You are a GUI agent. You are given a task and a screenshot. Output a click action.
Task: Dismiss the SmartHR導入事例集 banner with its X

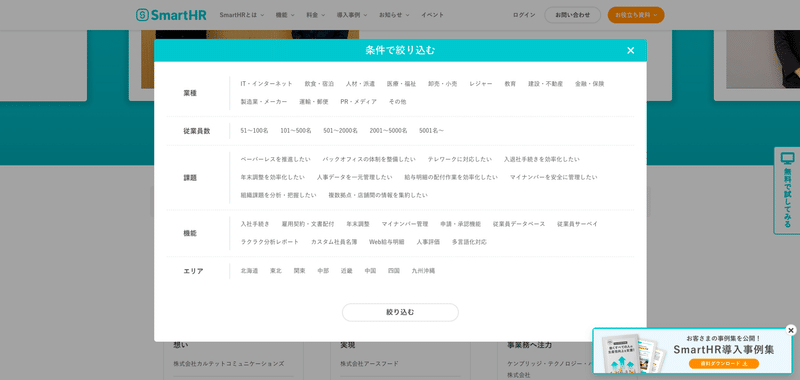pyautogui.click(x=791, y=331)
